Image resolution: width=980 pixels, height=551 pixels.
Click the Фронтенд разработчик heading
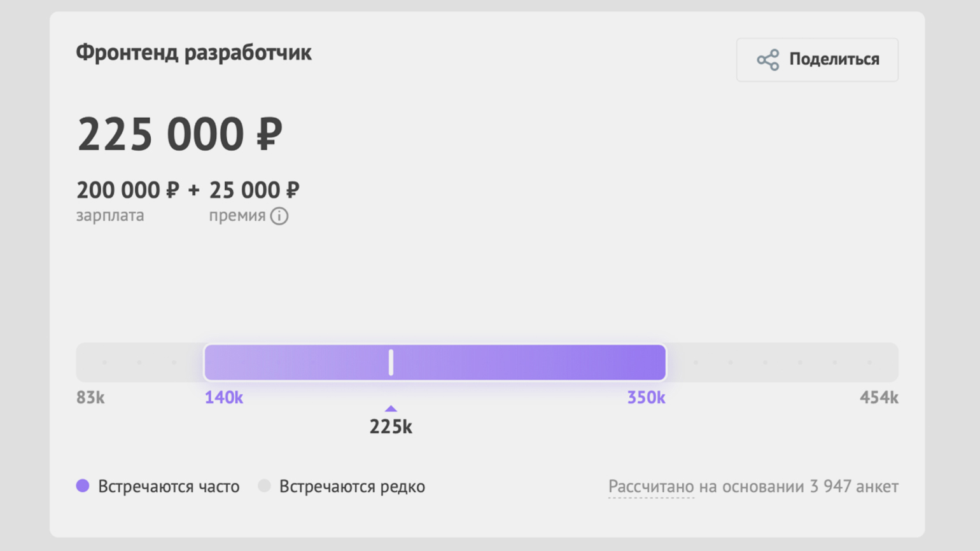[x=193, y=53]
